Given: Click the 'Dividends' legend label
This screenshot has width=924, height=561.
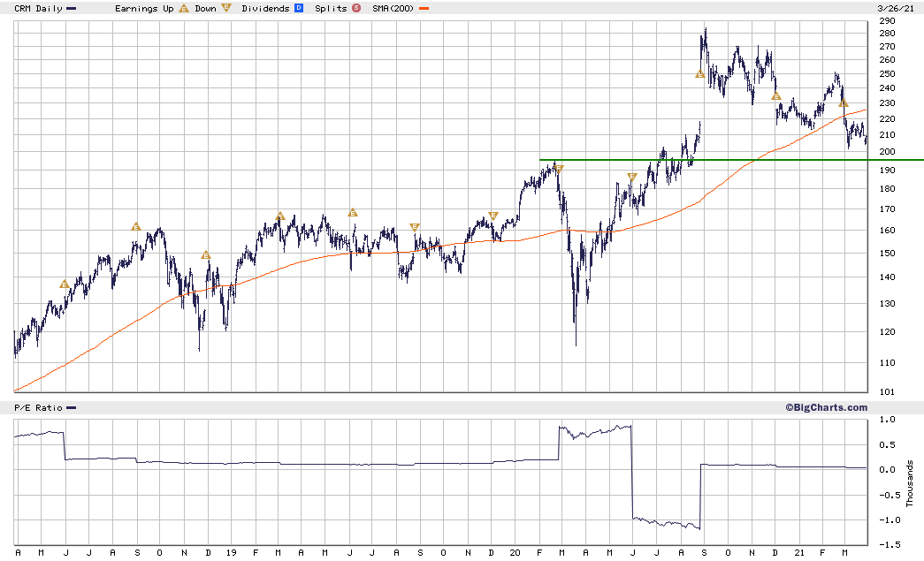Looking at the screenshot, I should pos(266,8).
